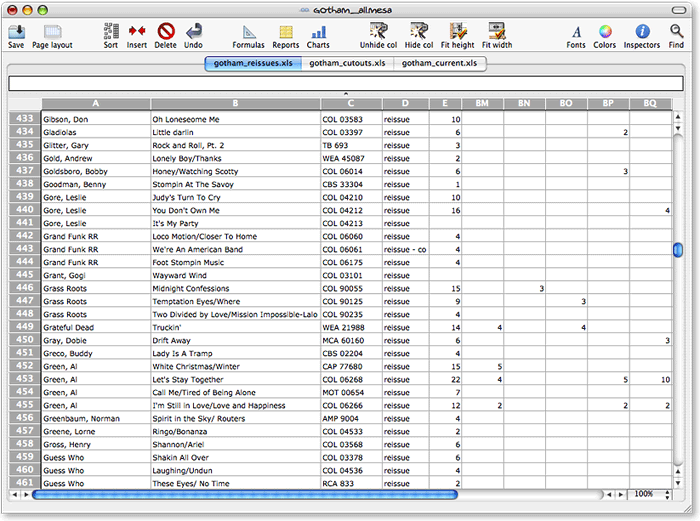Click the formula input bar
The height and width of the screenshot is (521, 700).
point(346,83)
